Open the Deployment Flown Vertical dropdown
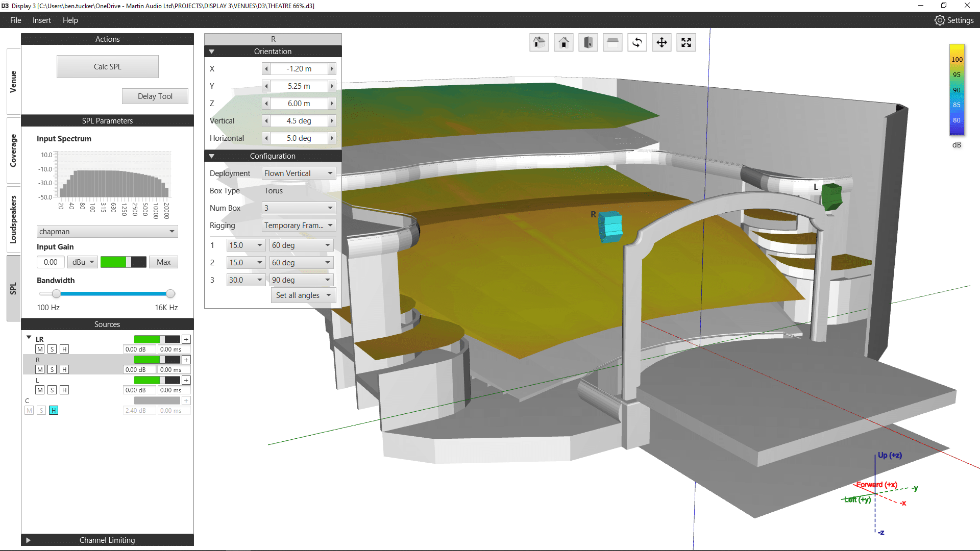 (299, 173)
